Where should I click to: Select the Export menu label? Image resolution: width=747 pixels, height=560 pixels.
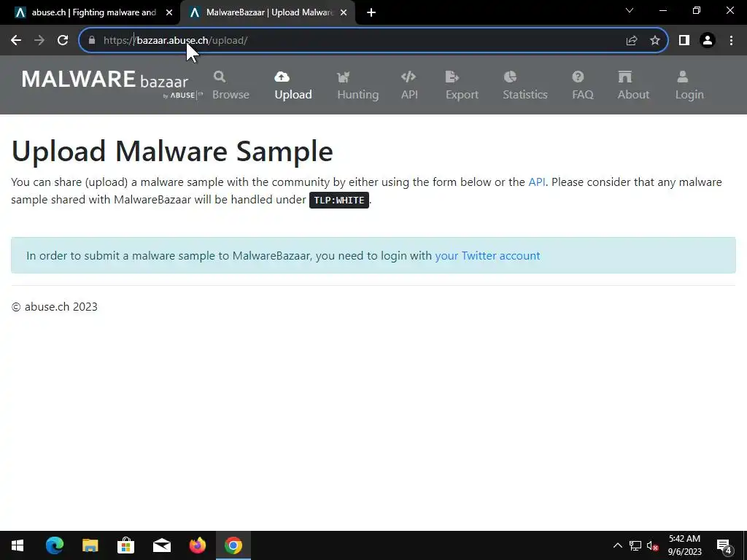pyautogui.click(x=462, y=94)
